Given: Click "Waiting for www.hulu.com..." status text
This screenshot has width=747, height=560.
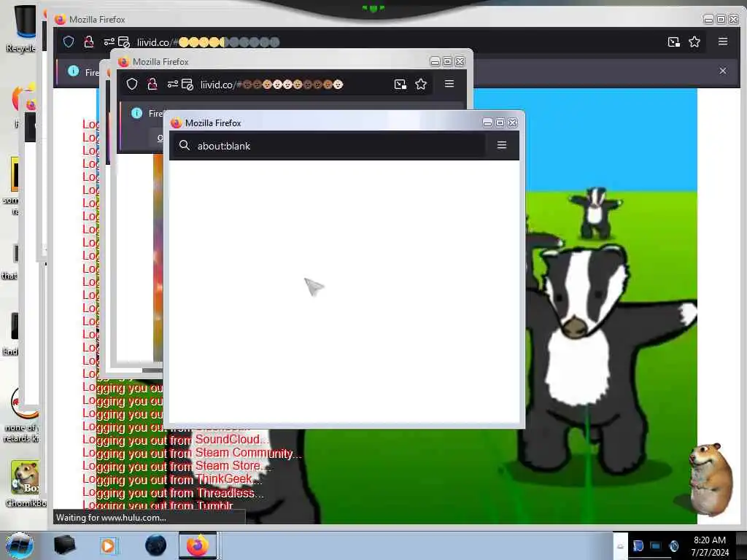Looking at the screenshot, I should 111,518.
